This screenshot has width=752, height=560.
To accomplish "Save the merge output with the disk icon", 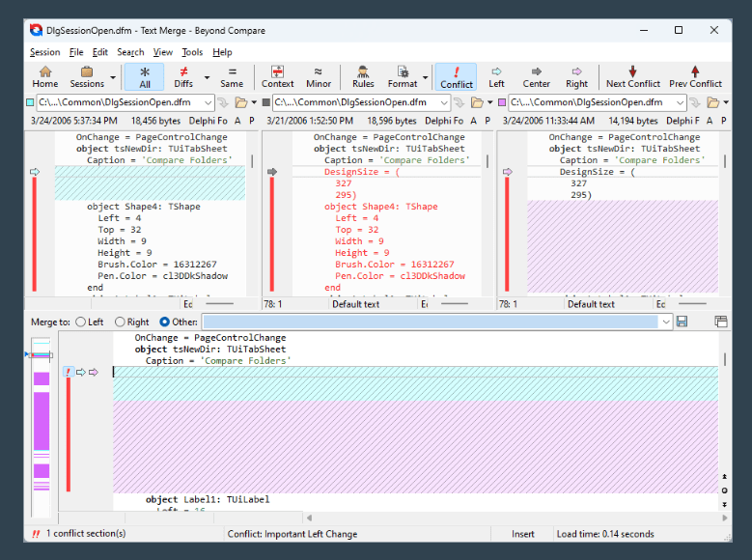I will pos(682,322).
